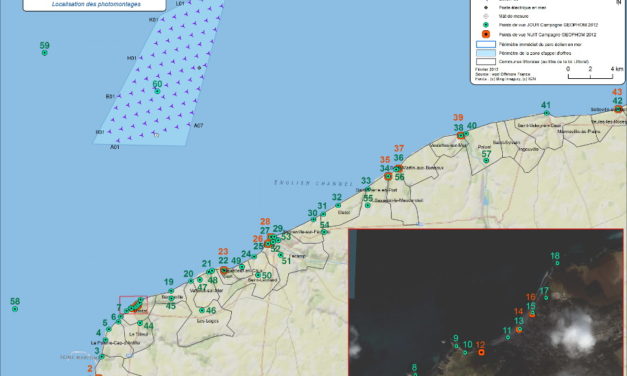
Task: Select green viewpoint marker 41 on the coast
Action: pyautogui.click(x=546, y=113)
